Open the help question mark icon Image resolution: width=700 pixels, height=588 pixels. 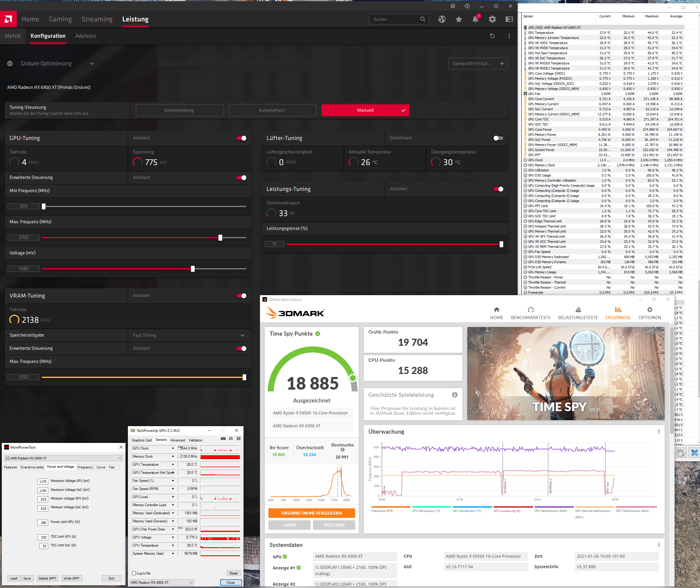467,6
